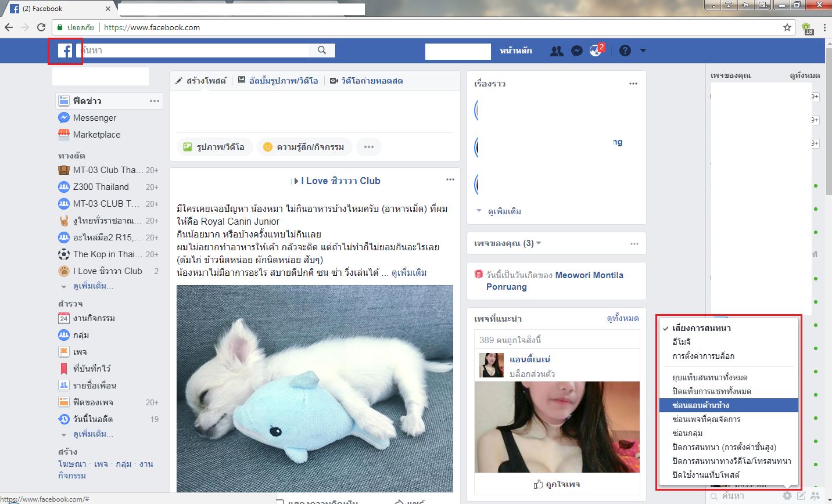Click the Facebook search input field
The height and width of the screenshot is (504, 832).
193,51
